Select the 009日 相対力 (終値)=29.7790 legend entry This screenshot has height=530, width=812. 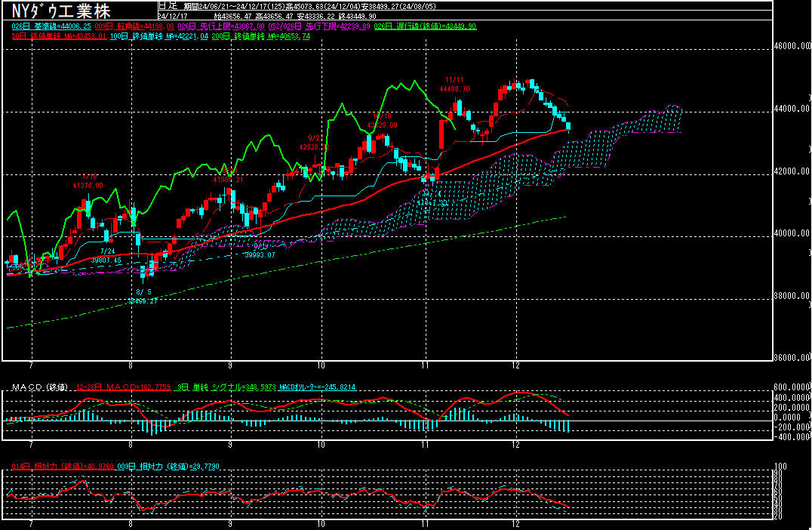[x=168, y=467]
